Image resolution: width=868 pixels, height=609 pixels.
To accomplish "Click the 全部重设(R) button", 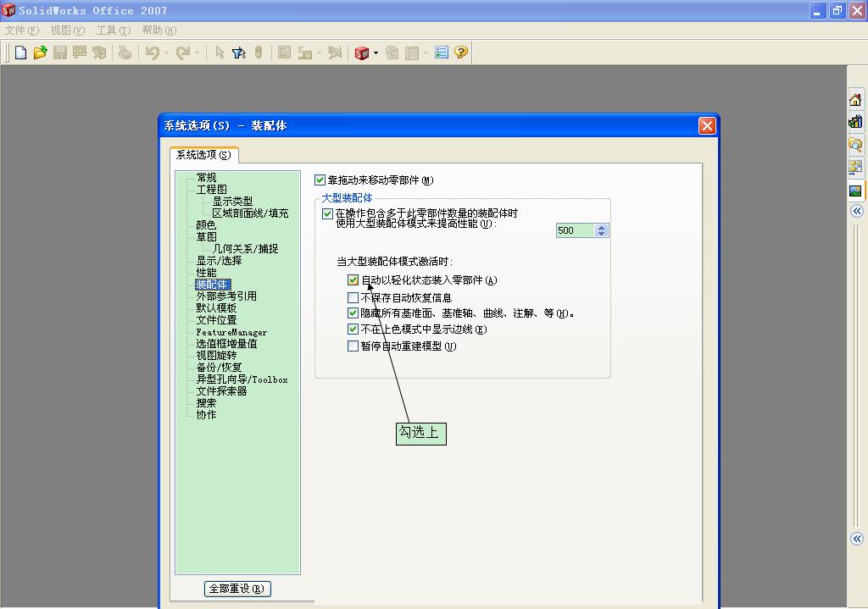I will pos(237,589).
